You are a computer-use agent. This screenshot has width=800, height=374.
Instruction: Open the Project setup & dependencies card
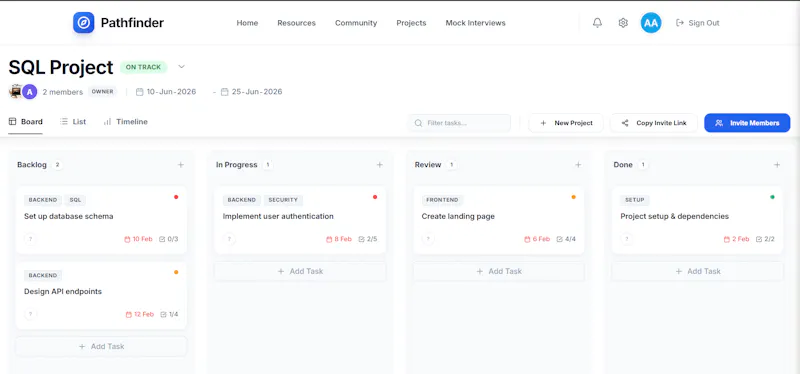(x=697, y=220)
